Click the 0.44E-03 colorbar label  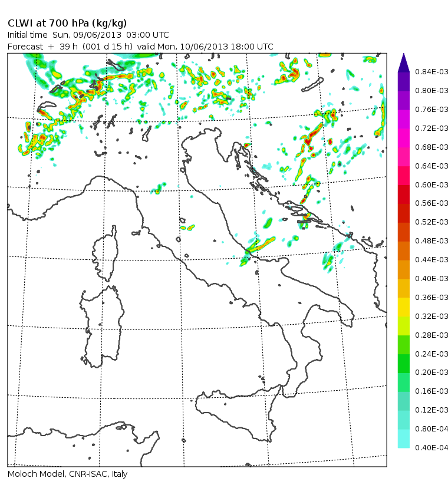point(431,259)
